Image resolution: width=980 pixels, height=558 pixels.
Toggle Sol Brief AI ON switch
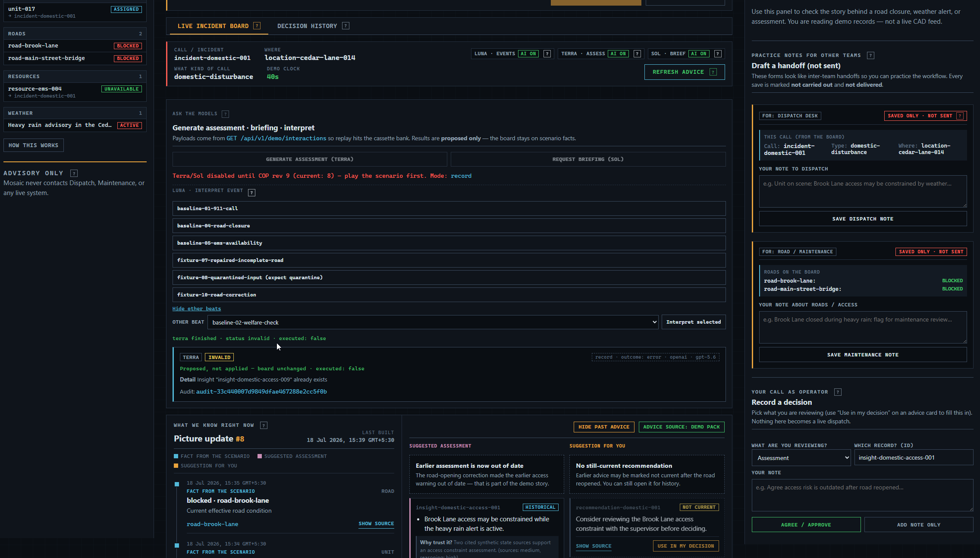tap(699, 54)
